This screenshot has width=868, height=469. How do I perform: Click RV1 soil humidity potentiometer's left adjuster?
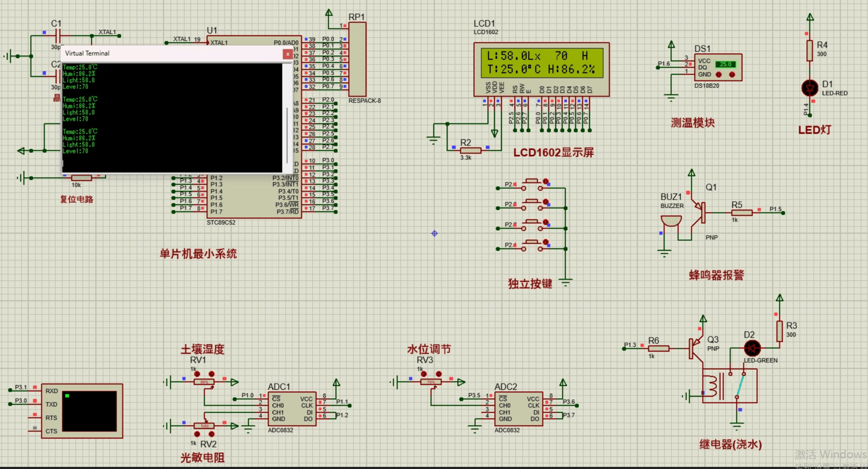coord(197,374)
